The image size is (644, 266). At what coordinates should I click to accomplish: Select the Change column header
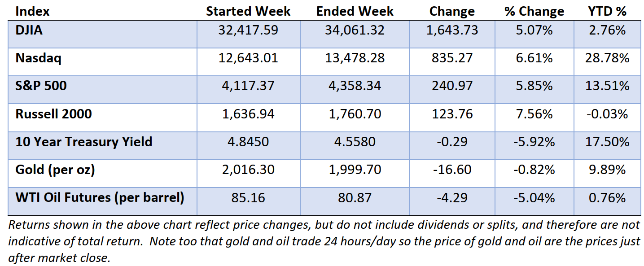tap(451, 11)
